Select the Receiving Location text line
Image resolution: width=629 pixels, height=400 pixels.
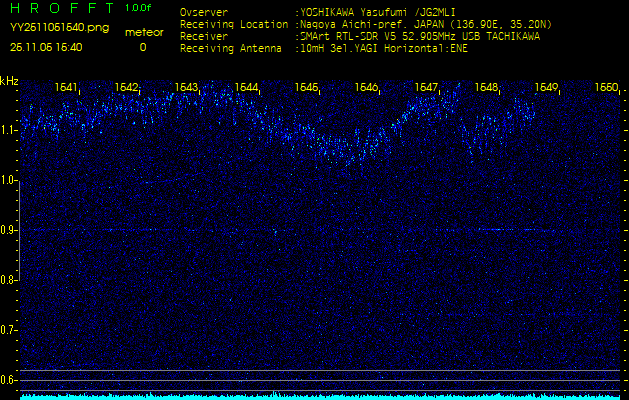coord(358,24)
